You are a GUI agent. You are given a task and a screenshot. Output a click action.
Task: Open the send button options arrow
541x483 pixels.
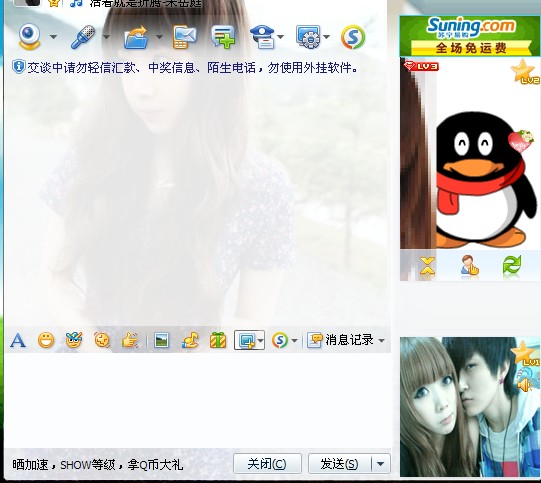click(381, 464)
